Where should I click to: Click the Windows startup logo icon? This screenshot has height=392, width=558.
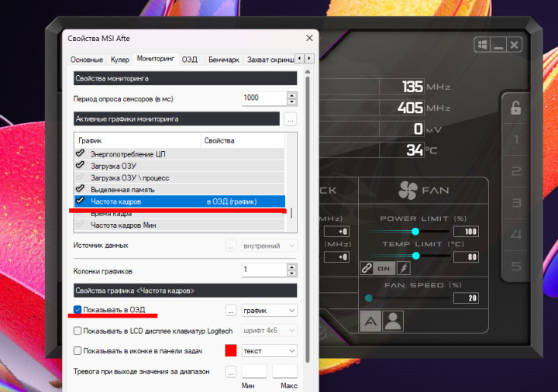(x=482, y=46)
